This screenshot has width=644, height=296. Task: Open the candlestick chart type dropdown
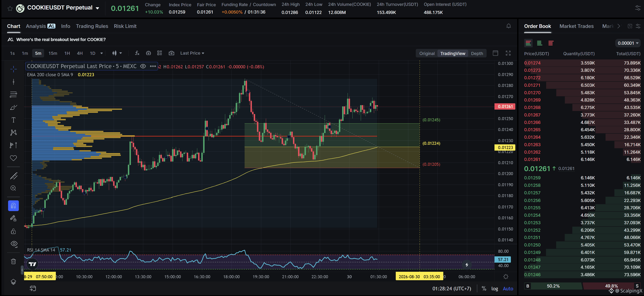click(117, 53)
